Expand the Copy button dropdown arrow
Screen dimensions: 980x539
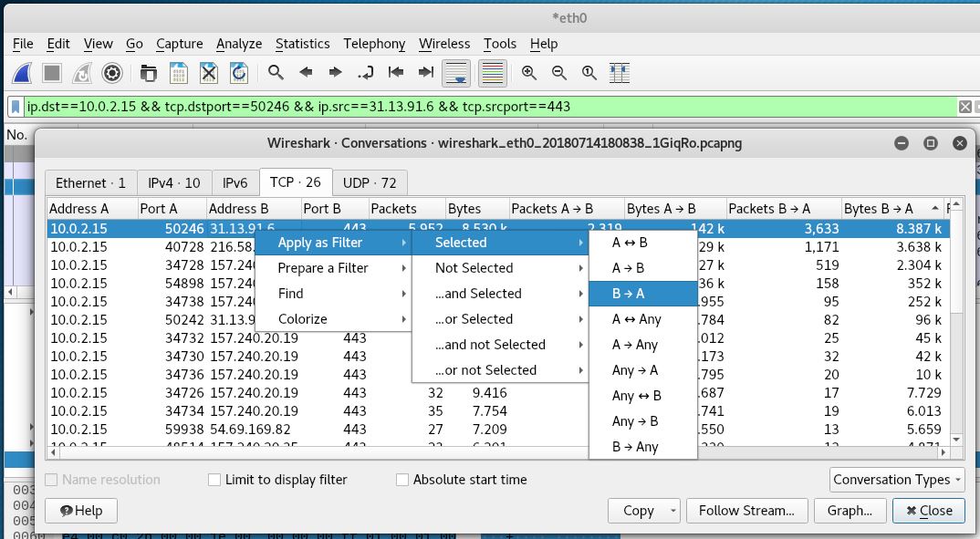pos(673,511)
